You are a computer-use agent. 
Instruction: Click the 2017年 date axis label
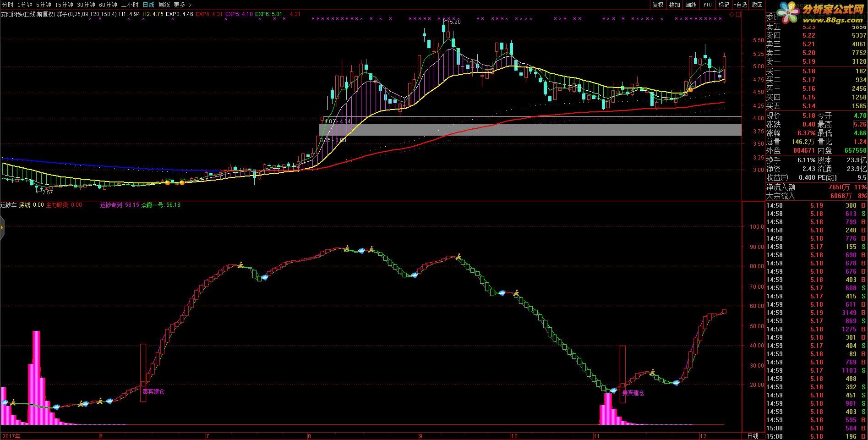point(11,436)
